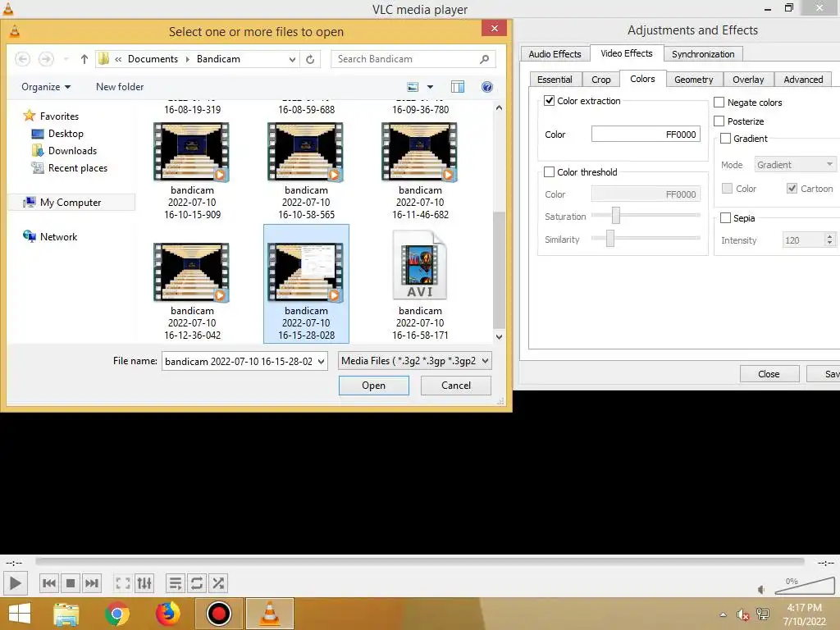Toggle the Cartoon checkbox

click(792, 189)
